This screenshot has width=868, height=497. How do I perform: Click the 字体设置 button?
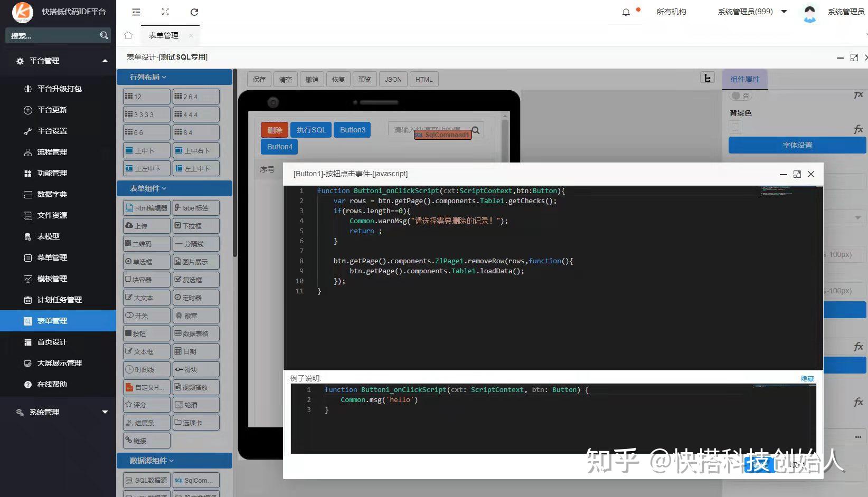pyautogui.click(x=797, y=145)
